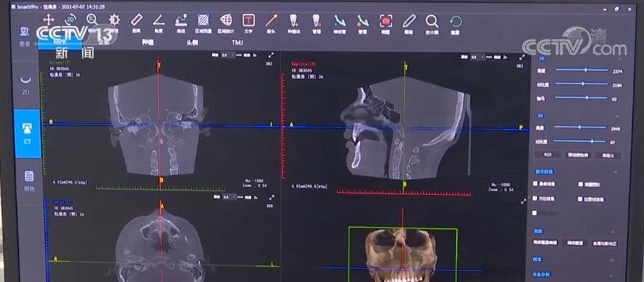Viewport: 644px width, 282px height.
Task: Click the ROI button
Action: tap(547, 155)
